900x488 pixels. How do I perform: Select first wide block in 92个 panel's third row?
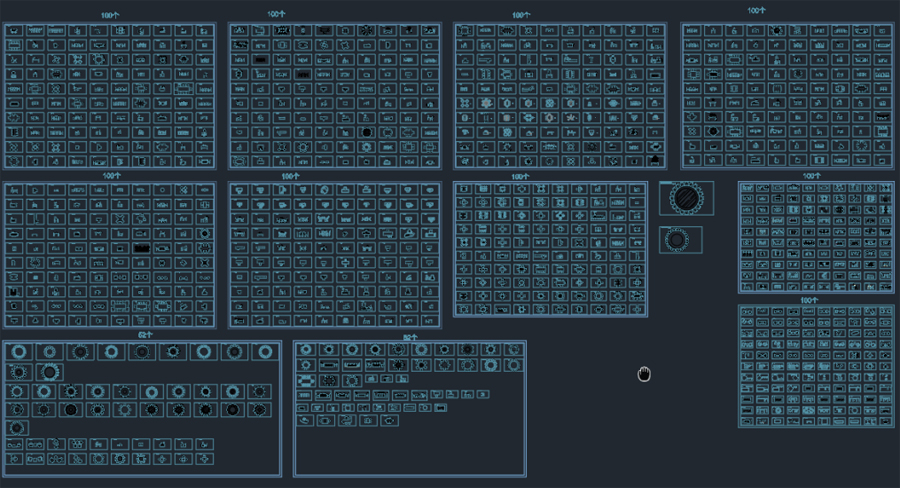pyautogui.click(x=307, y=381)
